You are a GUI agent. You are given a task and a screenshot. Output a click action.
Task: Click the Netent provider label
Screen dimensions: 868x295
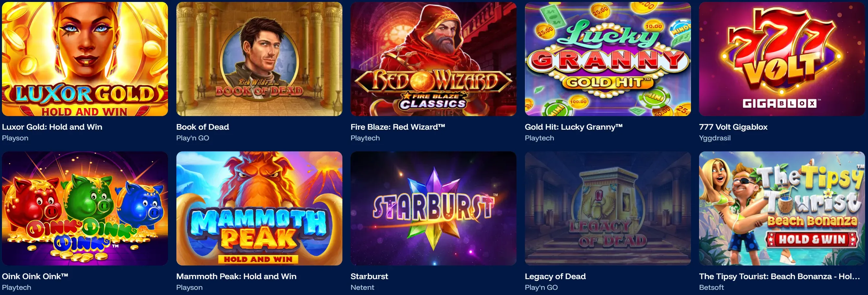[362, 288]
